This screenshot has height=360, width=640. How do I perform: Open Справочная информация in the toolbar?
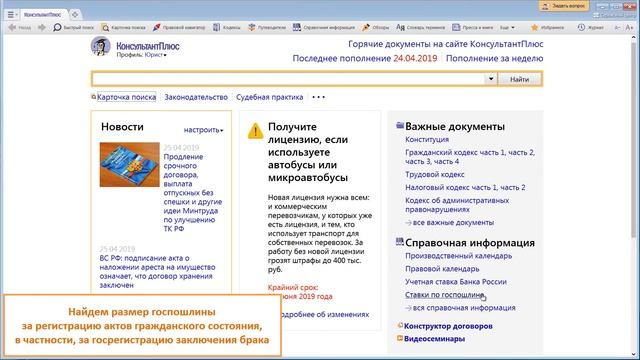pyautogui.click(x=324, y=27)
